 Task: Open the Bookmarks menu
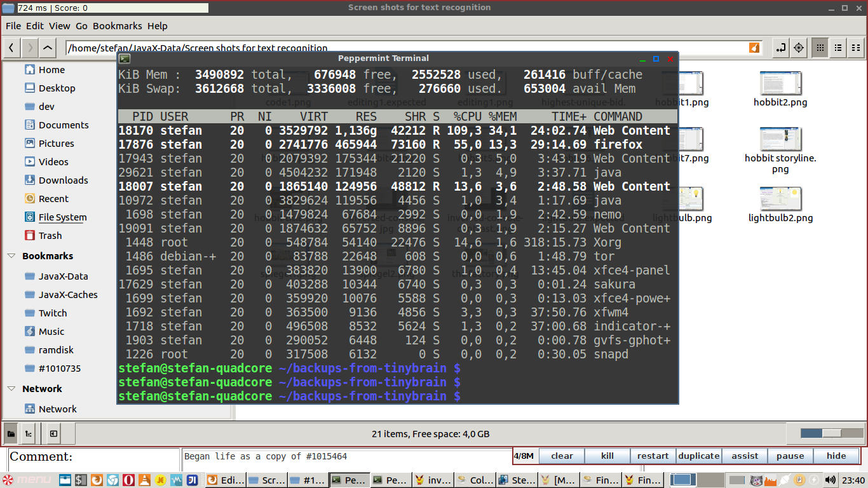pyautogui.click(x=118, y=26)
